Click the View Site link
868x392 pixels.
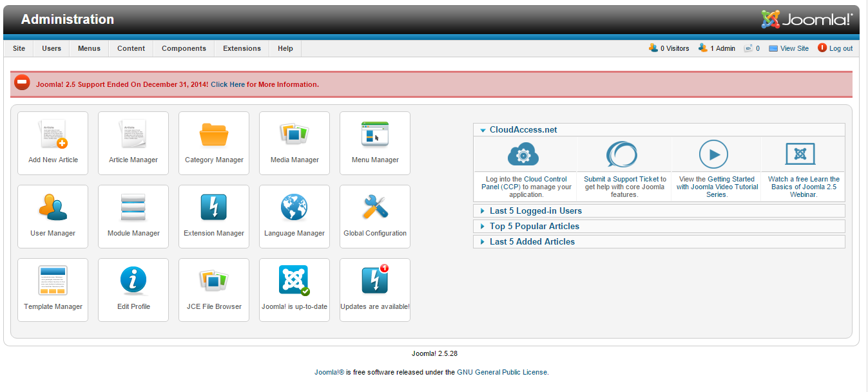pos(789,48)
